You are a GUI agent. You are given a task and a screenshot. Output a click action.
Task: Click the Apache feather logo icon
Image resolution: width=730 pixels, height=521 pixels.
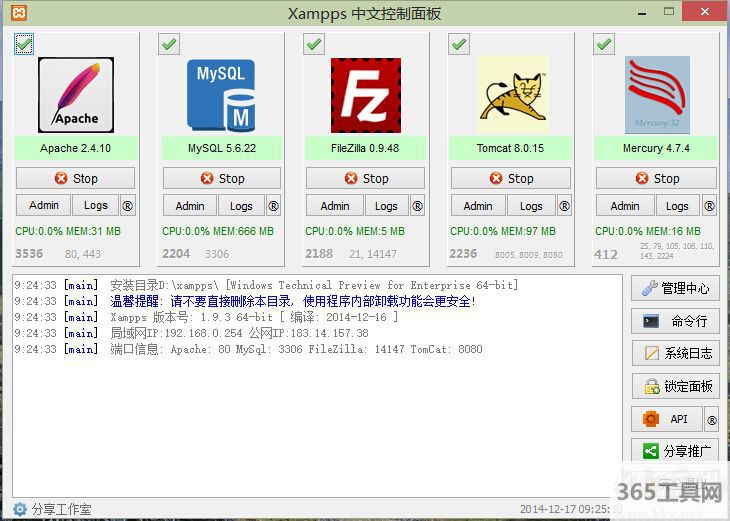[x=76, y=95]
